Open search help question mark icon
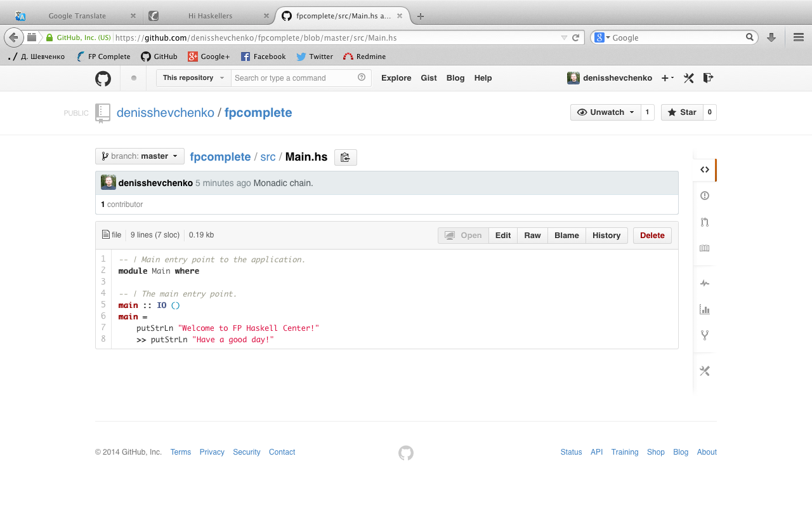Viewport: 812px width, 508px height. point(362,77)
